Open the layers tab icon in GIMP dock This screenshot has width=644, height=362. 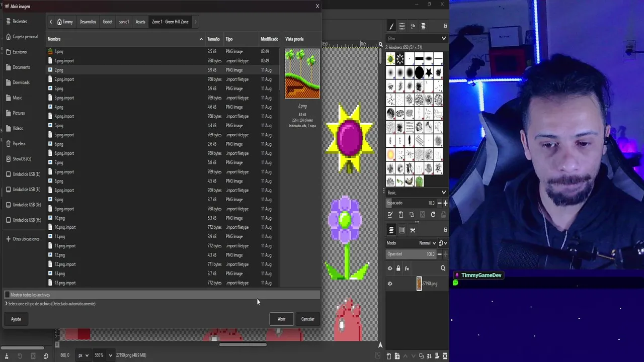[x=391, y=230]
